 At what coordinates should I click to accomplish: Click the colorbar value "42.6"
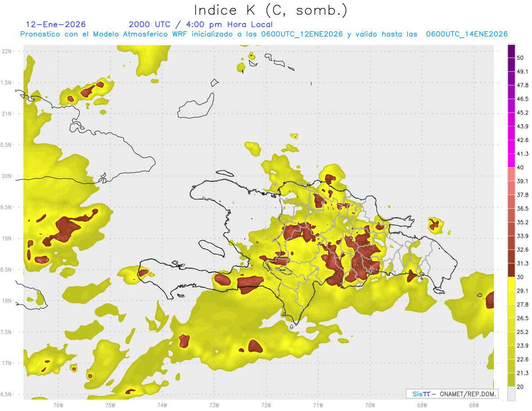click(523, 140)
